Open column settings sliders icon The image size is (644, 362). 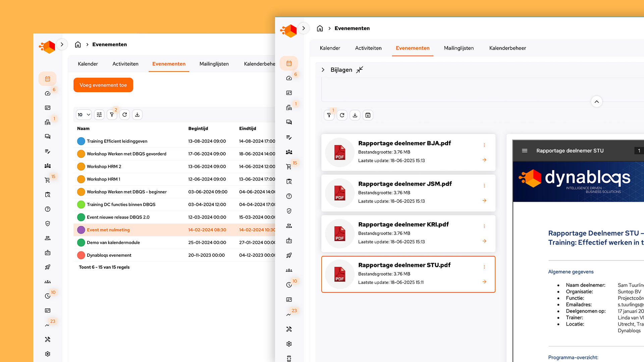99,115
